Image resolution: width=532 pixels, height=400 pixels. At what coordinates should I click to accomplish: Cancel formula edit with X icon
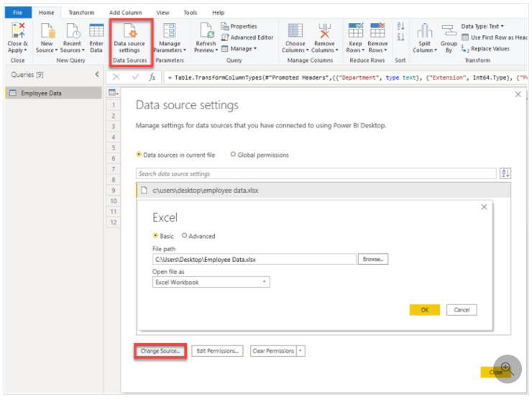(116, 77)
